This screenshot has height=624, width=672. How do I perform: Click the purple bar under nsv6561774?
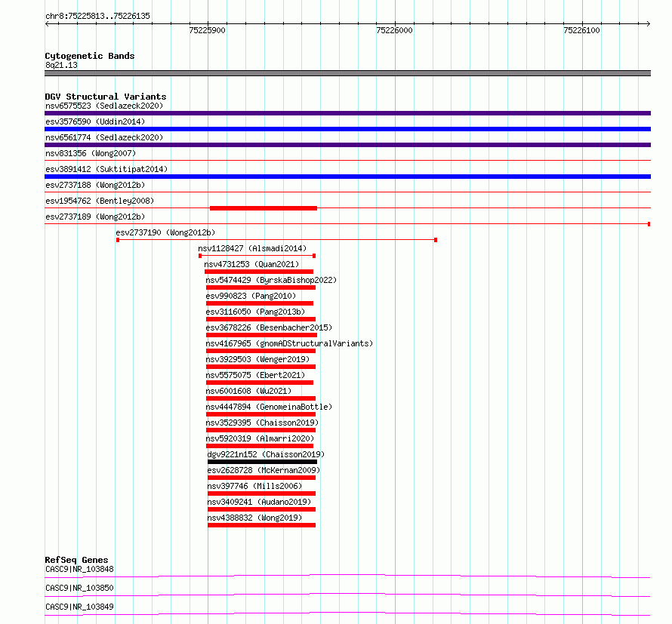[347, 145]
